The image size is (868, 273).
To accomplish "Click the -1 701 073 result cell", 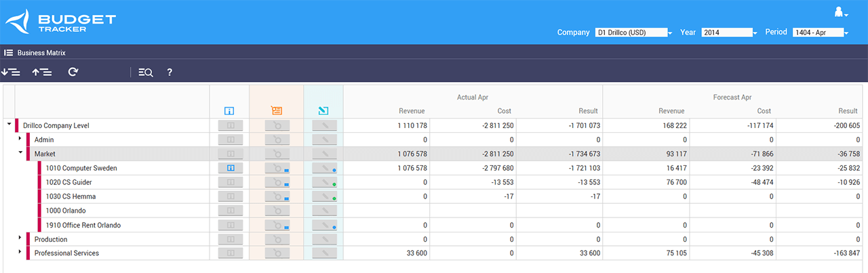I will click(559, 125).
